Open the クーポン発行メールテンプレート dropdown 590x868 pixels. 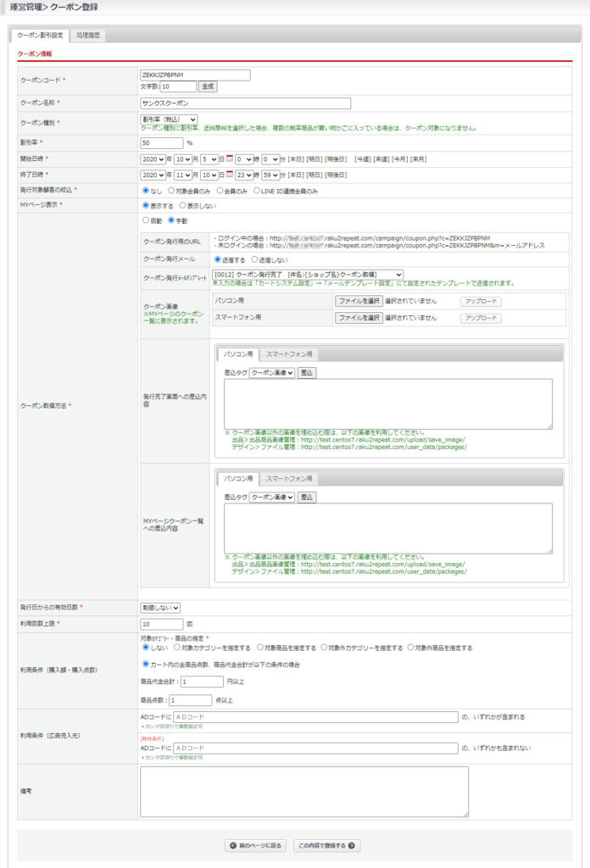pos(308,275)
